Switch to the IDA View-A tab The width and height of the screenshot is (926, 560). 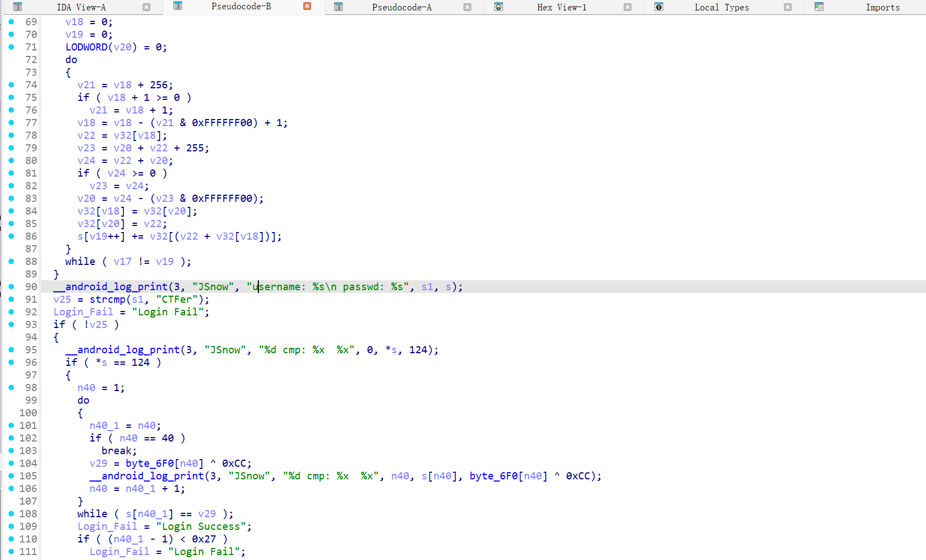click(81, 7)
